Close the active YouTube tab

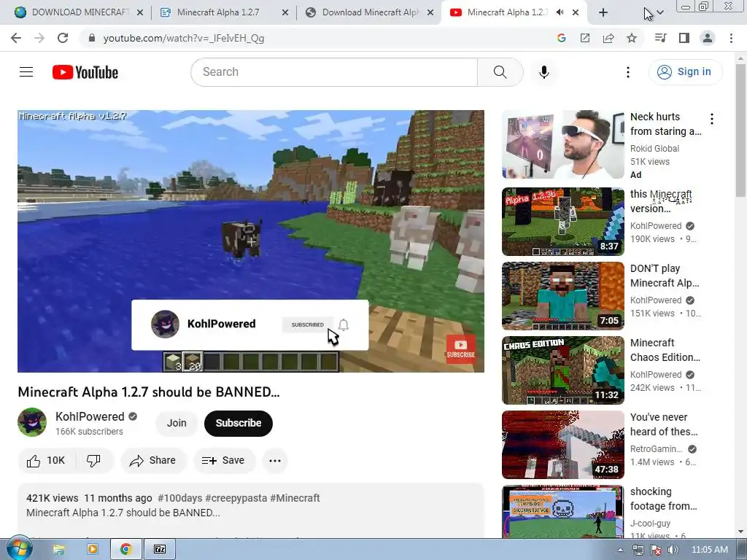(x=576, y=12)
